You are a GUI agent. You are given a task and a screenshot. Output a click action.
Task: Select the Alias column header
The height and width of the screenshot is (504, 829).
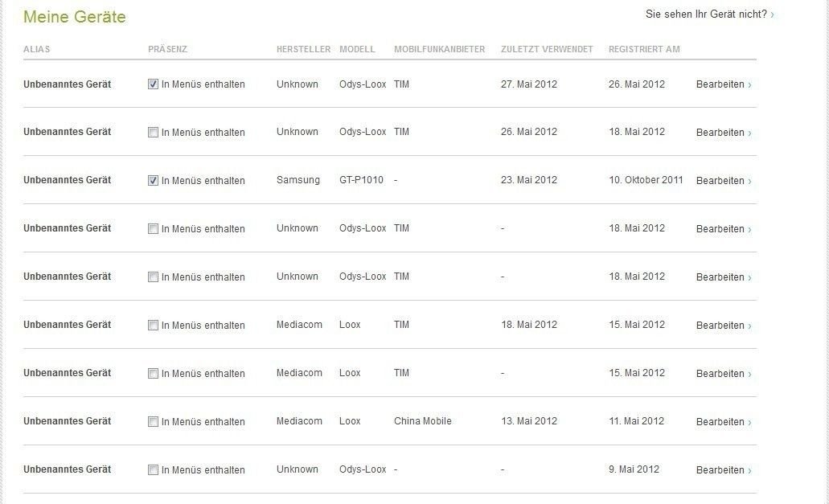36,49
